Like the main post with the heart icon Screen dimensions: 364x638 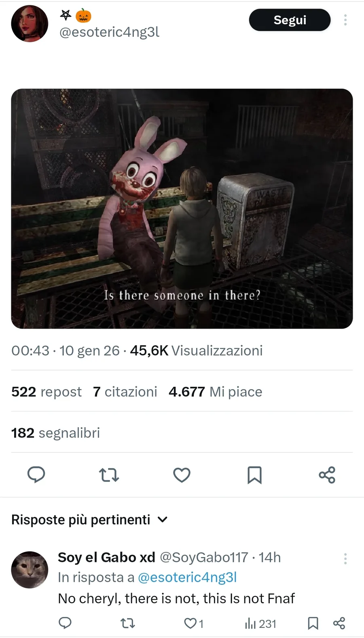click(x=182, y=475)
